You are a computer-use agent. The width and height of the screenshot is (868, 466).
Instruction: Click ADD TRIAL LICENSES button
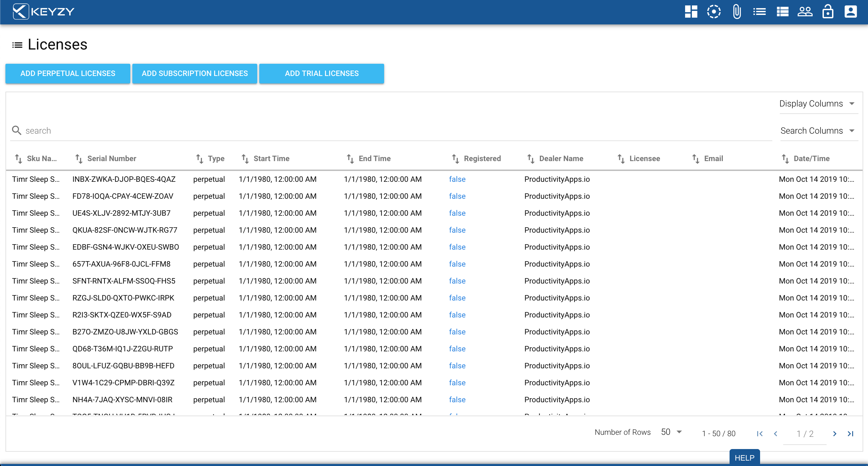[x=321, y=73]
